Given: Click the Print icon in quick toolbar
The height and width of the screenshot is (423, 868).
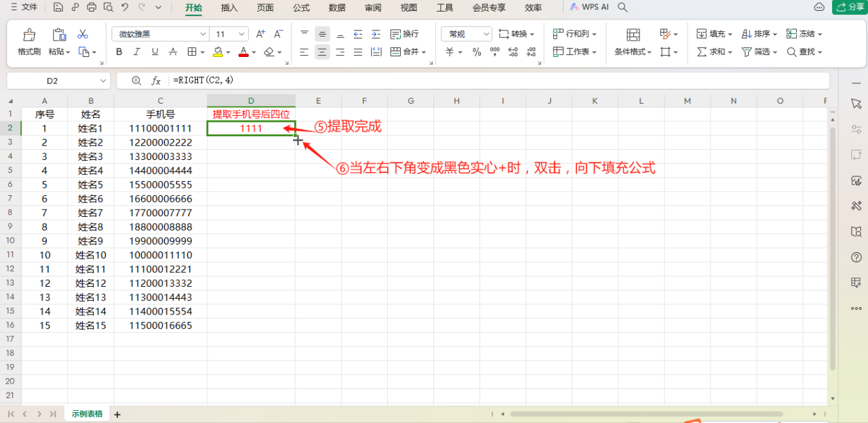Looking at the screenshot, I should coord(92,7).
